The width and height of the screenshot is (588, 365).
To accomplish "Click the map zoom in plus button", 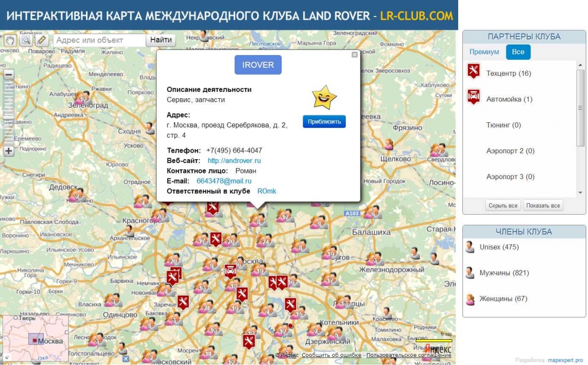I will (x=9, y=152).
